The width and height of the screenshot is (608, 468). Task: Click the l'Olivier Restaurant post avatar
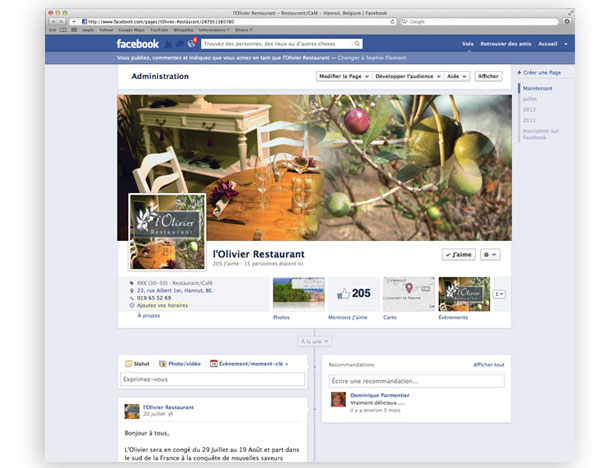pyautogui.click(x=132, y=411)
